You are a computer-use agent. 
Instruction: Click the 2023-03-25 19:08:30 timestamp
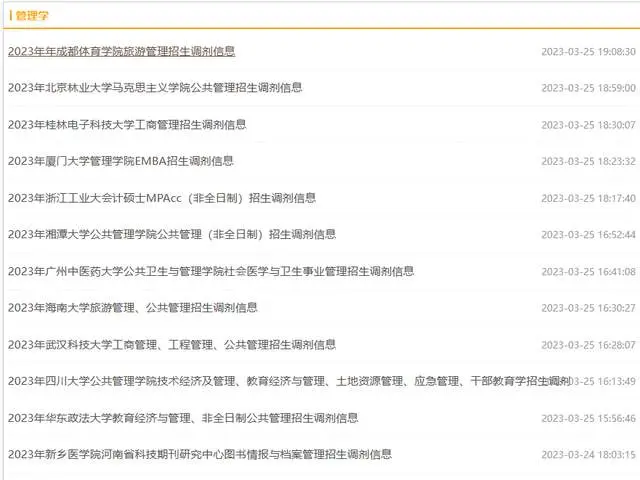click(x=588, y=52)
